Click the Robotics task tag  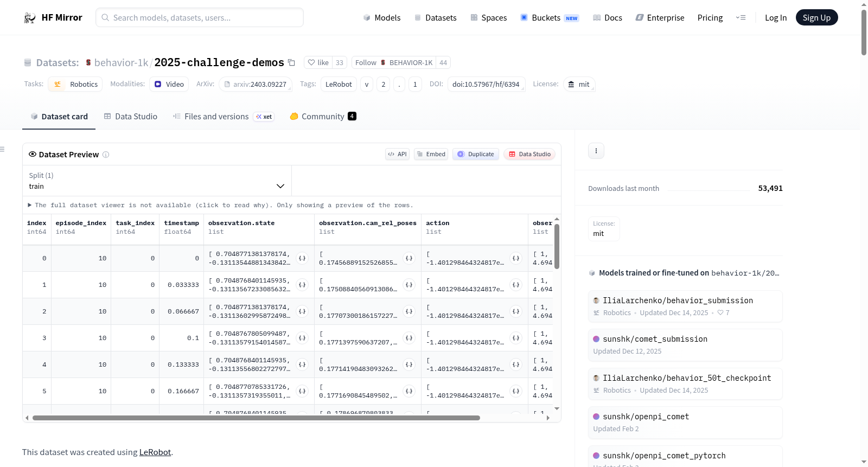tap(75, 84)
